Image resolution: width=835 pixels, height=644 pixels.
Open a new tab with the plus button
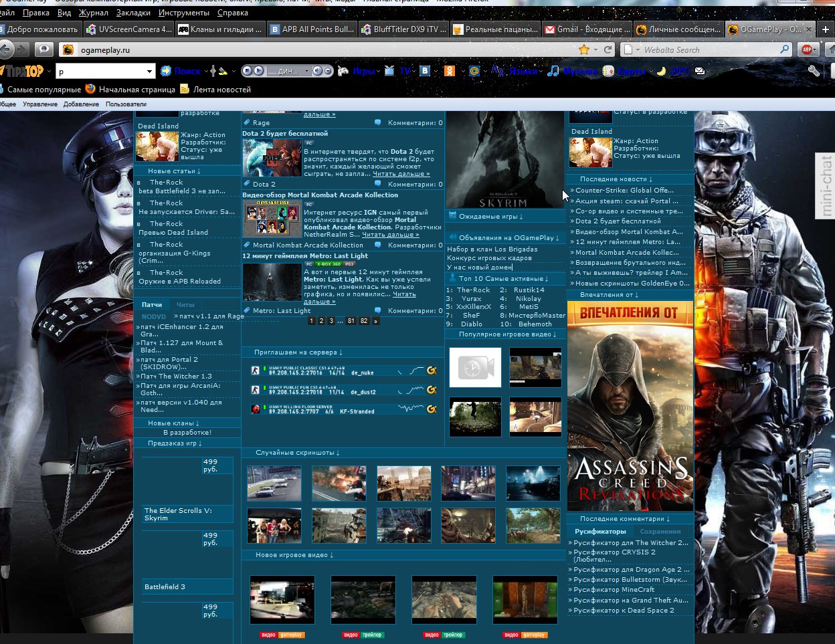pos(826,29)
